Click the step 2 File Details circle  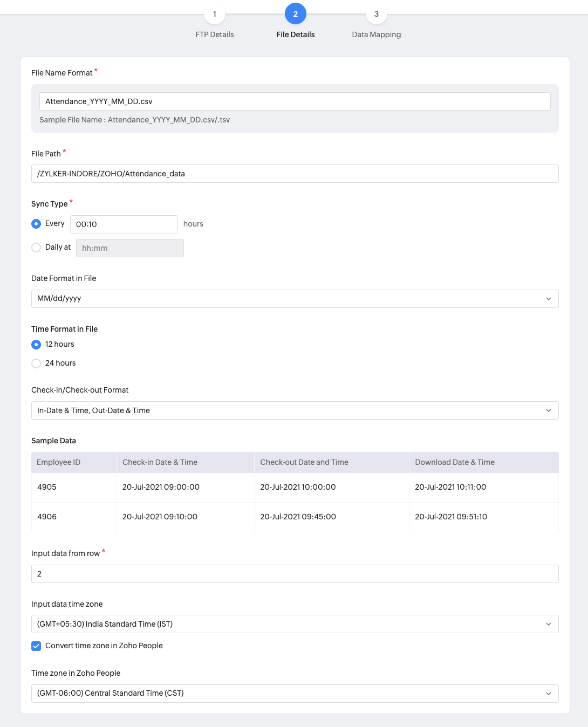pyautogui.click(x=296, y=15)
